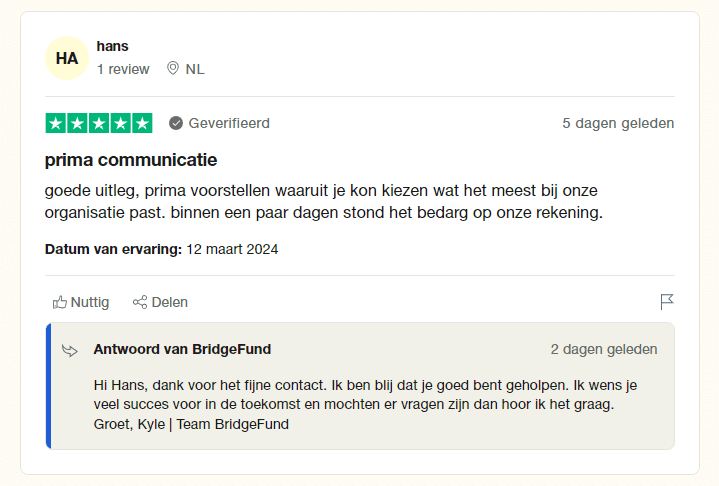Screen dimensions: 719x486
Task: Click the five-star rating image
Action: pyautogui.click(x=99, y=123)
